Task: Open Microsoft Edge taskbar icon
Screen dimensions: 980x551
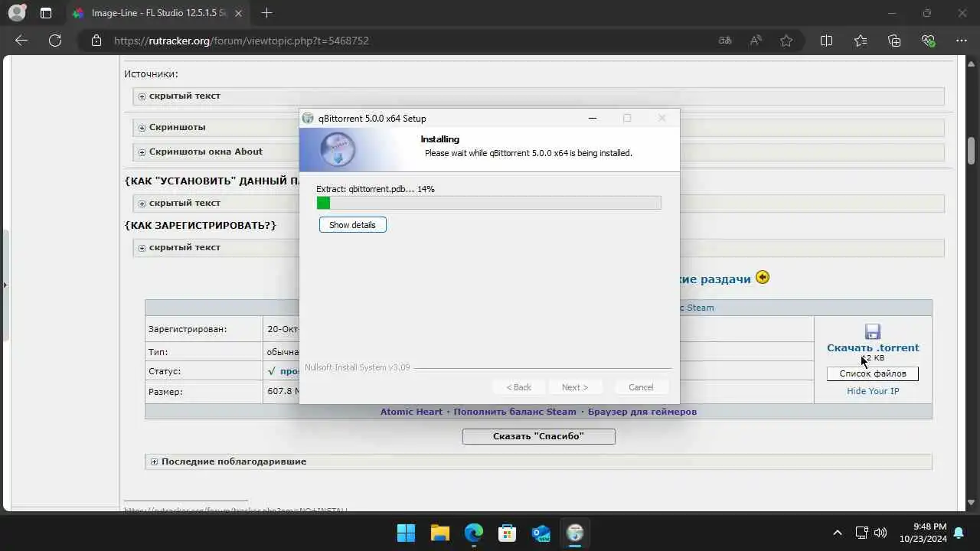Action: 474,533
